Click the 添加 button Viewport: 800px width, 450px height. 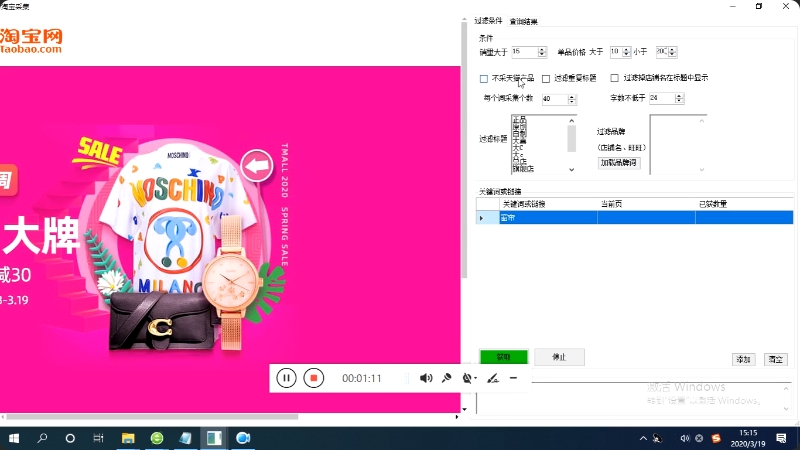pos(743,360)
